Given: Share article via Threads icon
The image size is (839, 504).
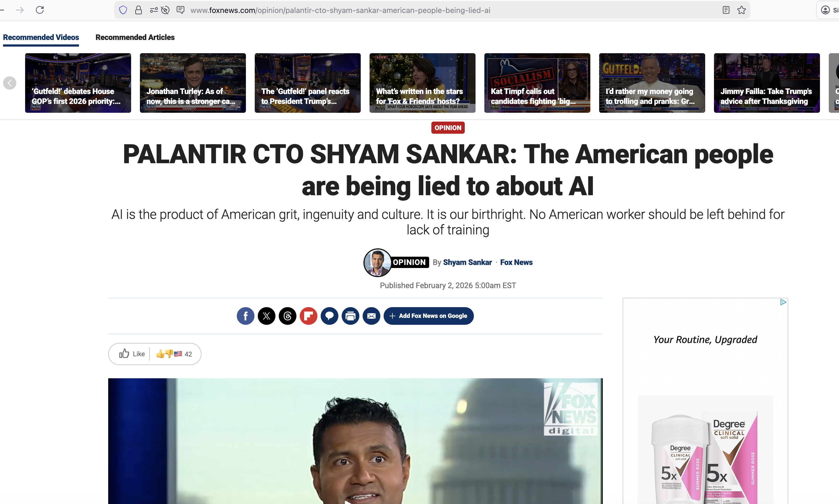Looking at the screenshot, I should point(288,316).
